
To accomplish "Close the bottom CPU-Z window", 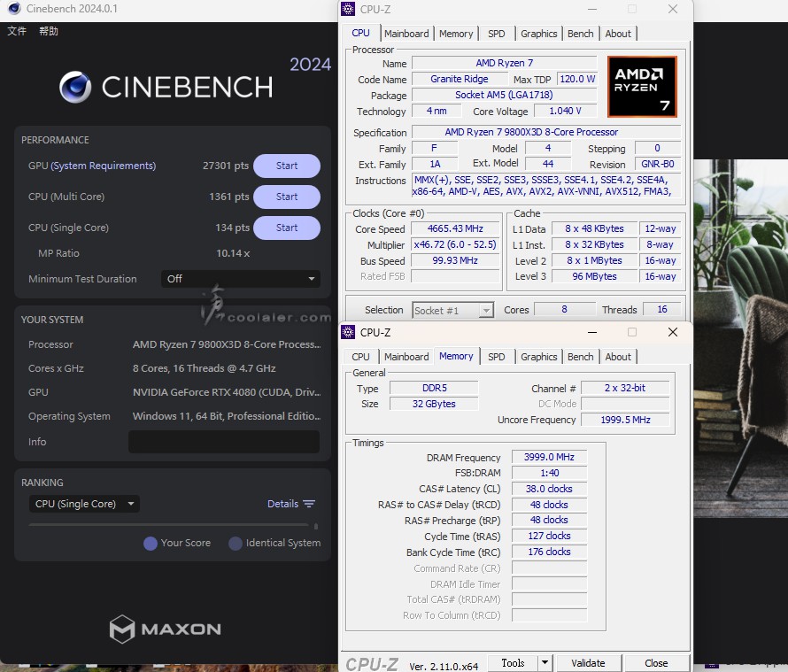I will click(672, 332).
